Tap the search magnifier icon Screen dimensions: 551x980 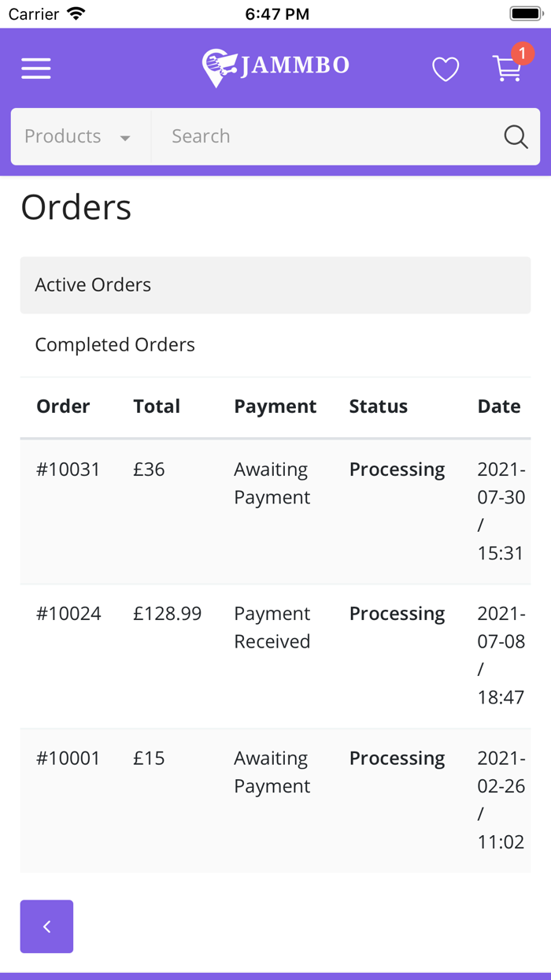click(516, 136)
